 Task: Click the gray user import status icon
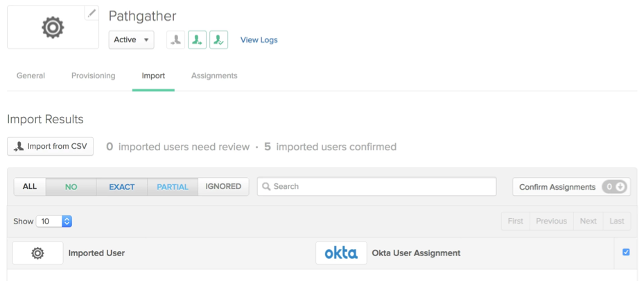[x=176, y=40]
